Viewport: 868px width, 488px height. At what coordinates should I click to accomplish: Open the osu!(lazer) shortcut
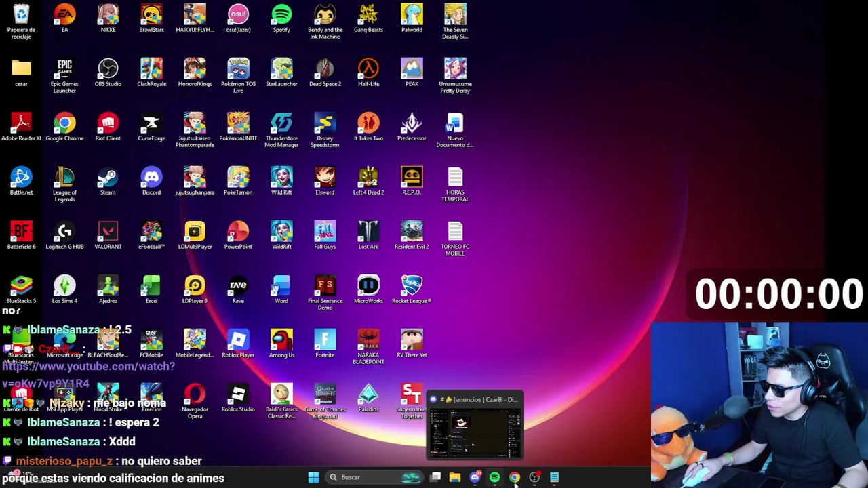pyautogui.click(x=238, y=18)
